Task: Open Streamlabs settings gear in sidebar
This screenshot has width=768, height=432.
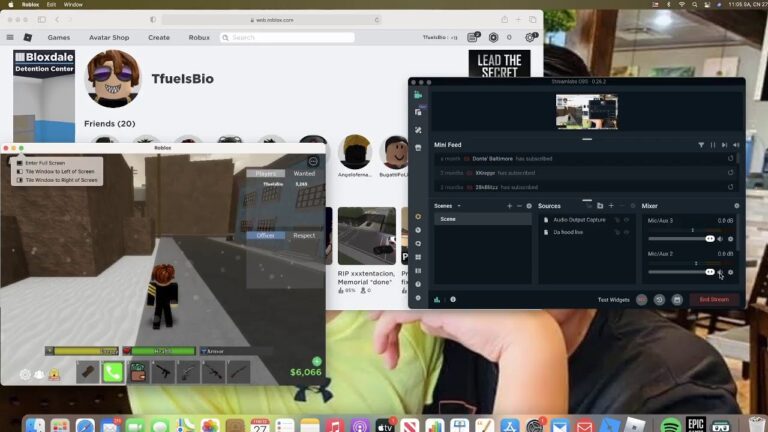Action: point(418,298)
